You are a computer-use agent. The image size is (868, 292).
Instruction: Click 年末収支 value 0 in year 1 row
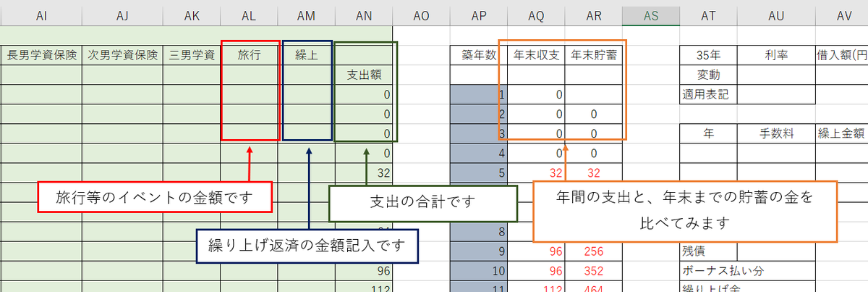(536, 93)
